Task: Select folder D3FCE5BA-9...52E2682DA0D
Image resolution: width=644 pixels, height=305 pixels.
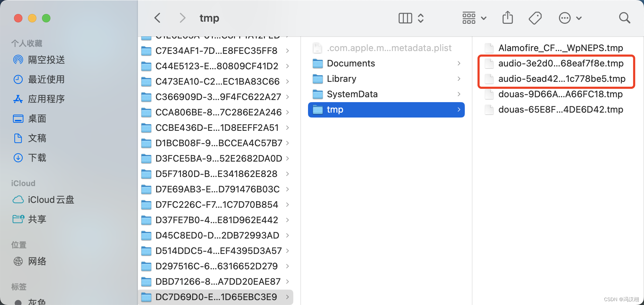Action: 216,158
